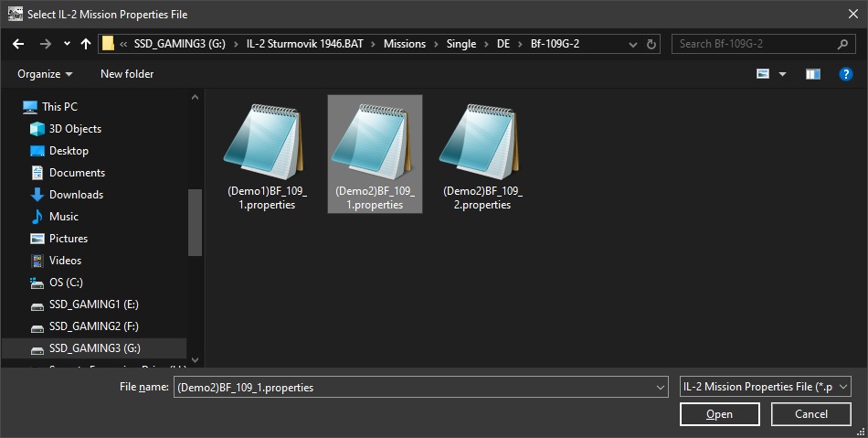Screen dimensions: 868x438
Task: Select the (Demo1)BF_109_1.properties file
Action: tap(267, 155)
